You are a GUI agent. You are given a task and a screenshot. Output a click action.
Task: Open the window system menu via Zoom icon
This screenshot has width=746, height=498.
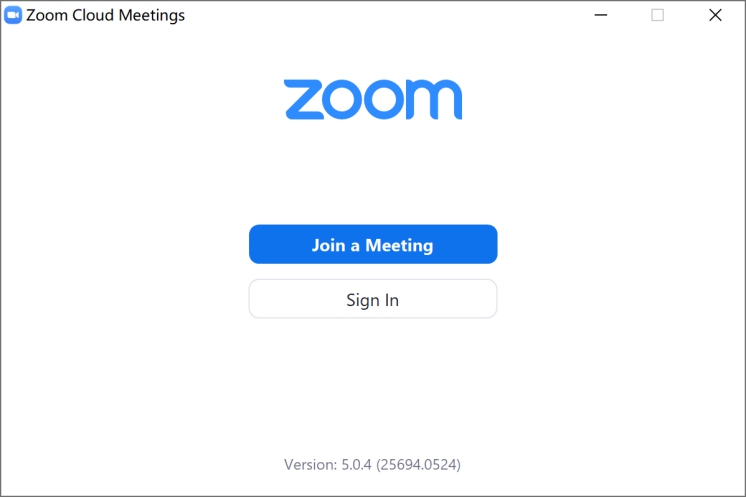pos(13,15)
